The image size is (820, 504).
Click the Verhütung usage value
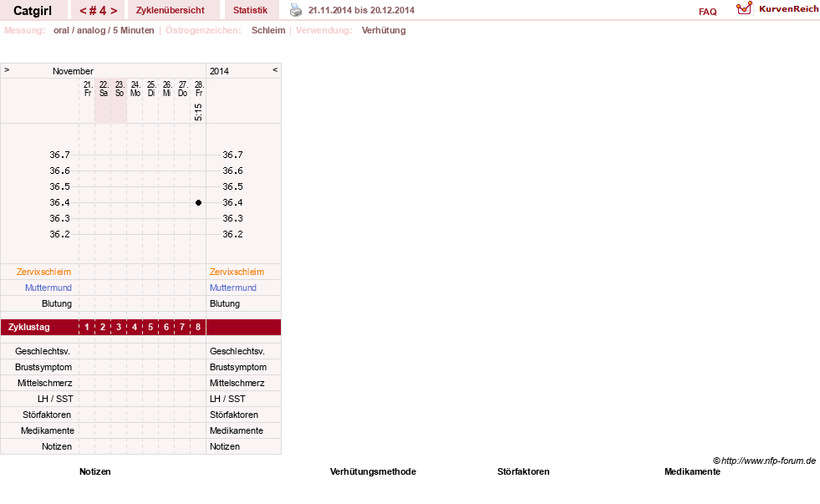tap(384, 30)
